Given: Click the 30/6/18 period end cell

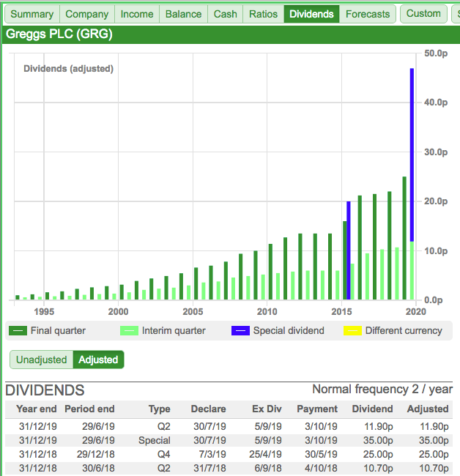Looking at the screenshot, I should click(98, 469).
